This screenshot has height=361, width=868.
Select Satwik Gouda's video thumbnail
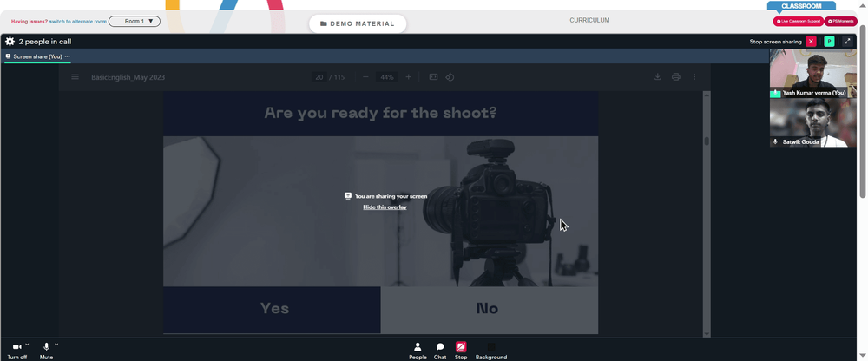click(812, 123)
